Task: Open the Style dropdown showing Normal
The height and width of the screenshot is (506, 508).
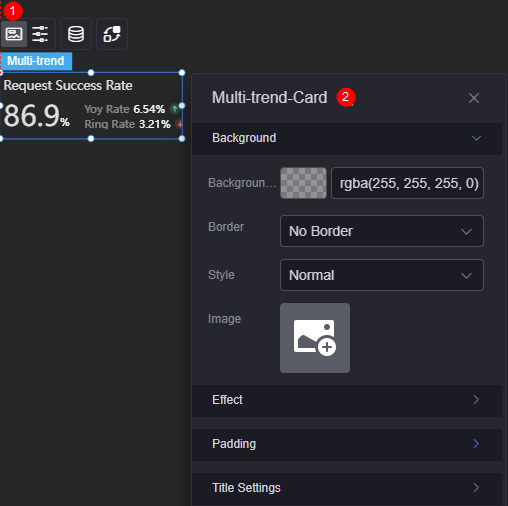Action: click(382, 275)
